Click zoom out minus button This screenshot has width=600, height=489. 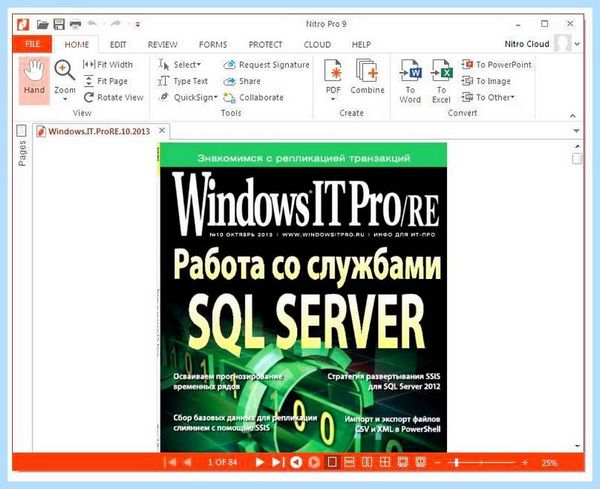click(x=438, y=463)
